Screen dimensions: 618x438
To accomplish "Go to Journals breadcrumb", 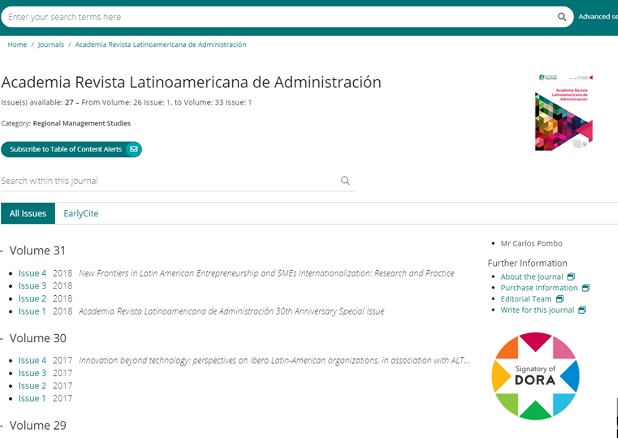I will pyautogui.click(x=51, y=45).
